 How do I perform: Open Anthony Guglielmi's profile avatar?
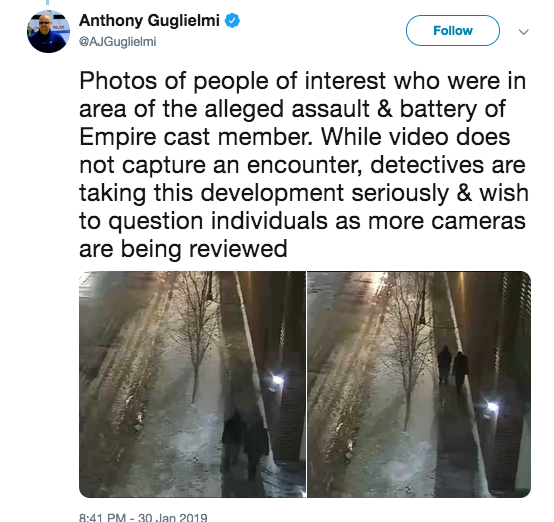point(48,31)
